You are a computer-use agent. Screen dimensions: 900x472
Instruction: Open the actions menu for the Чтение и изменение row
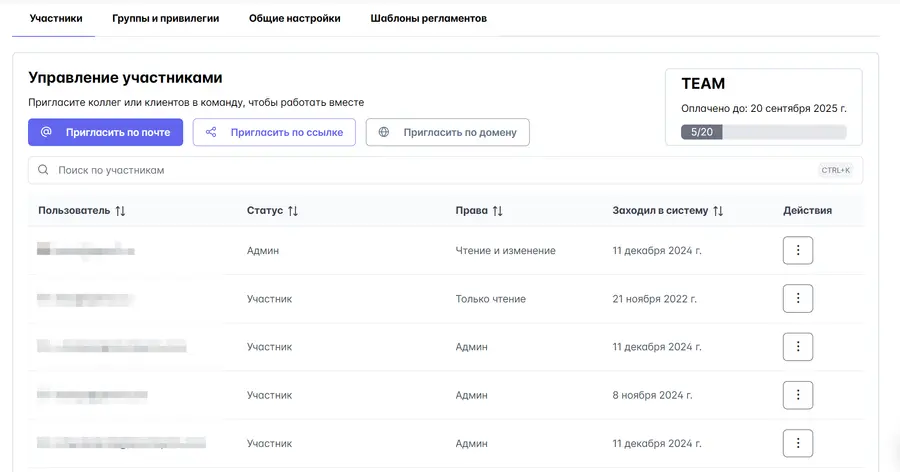(798, 250)
